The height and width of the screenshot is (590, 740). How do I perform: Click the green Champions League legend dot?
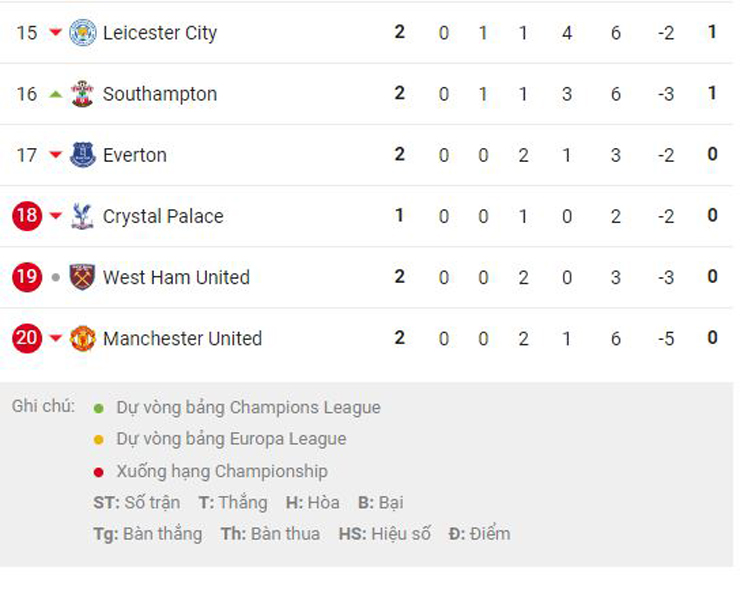click(x=98, y=408)
